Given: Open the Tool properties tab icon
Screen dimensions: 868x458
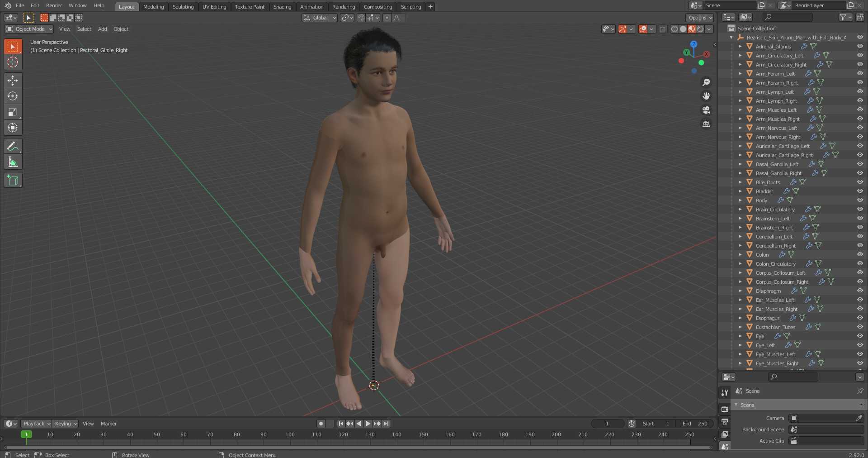Looking at the screenshot, I should pos(725,393).
